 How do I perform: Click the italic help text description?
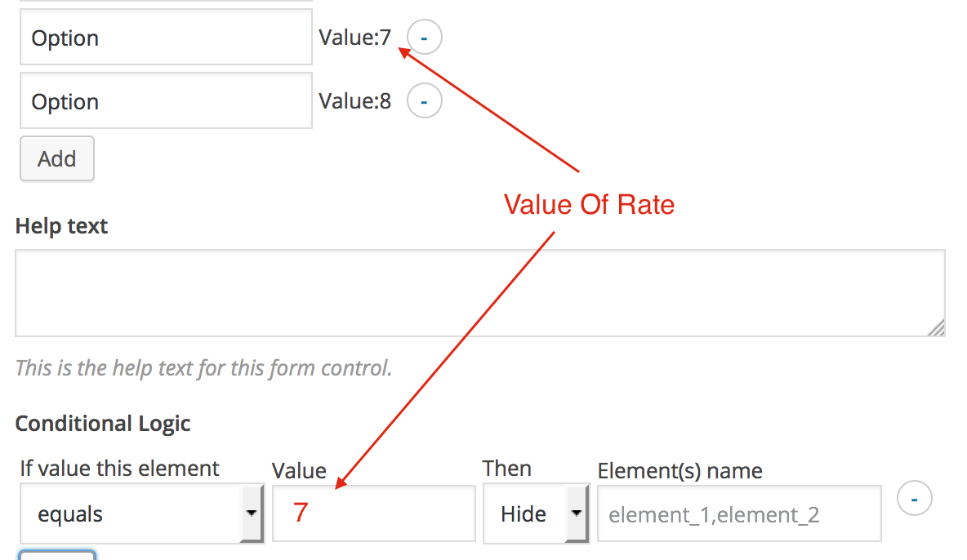tap(203, 368)
